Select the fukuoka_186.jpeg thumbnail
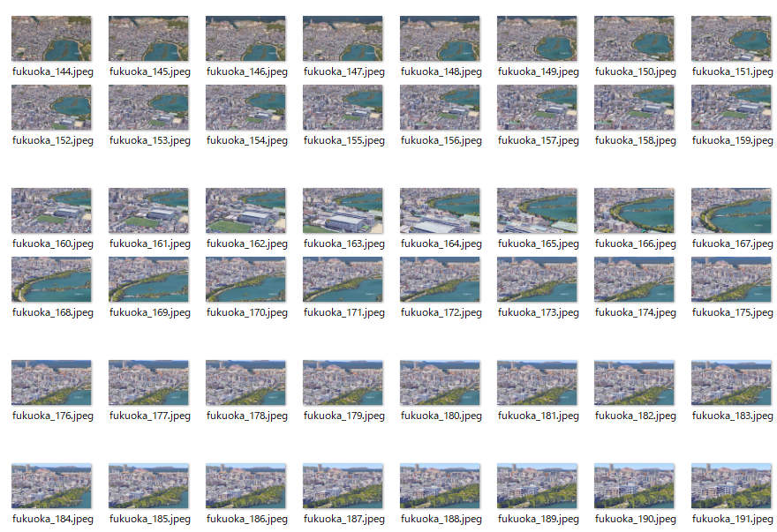Image resolution: width=777 pixels, height=532 pixels. 245,486
